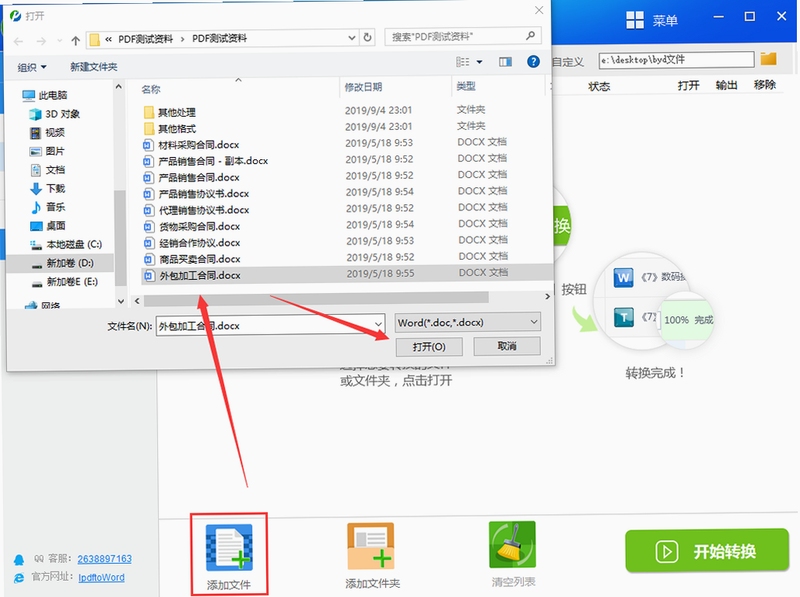This screenshot has height=597, width=800.
Task: Open 新加卷 (D:) in navigation pane
Action: tap(62, 263)
